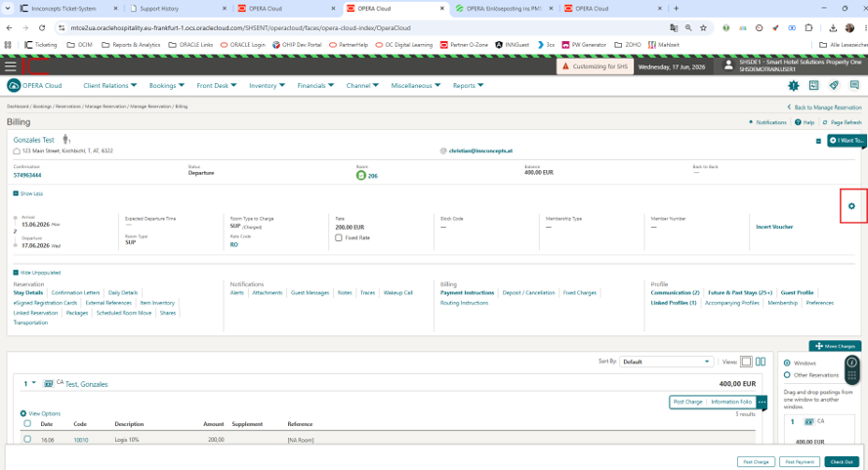Reload the page with browser refresh button
The width and height of the screenshot is (868, 470).
point(42,27)
